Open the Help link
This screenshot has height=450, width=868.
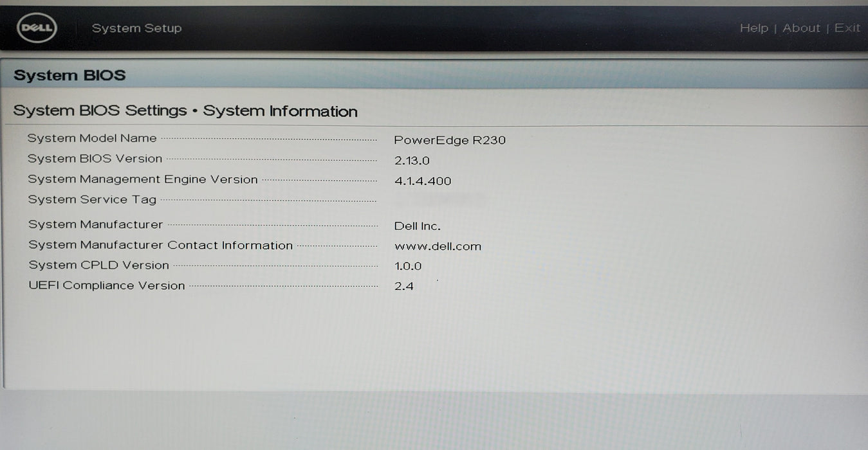tap(753, 28)
